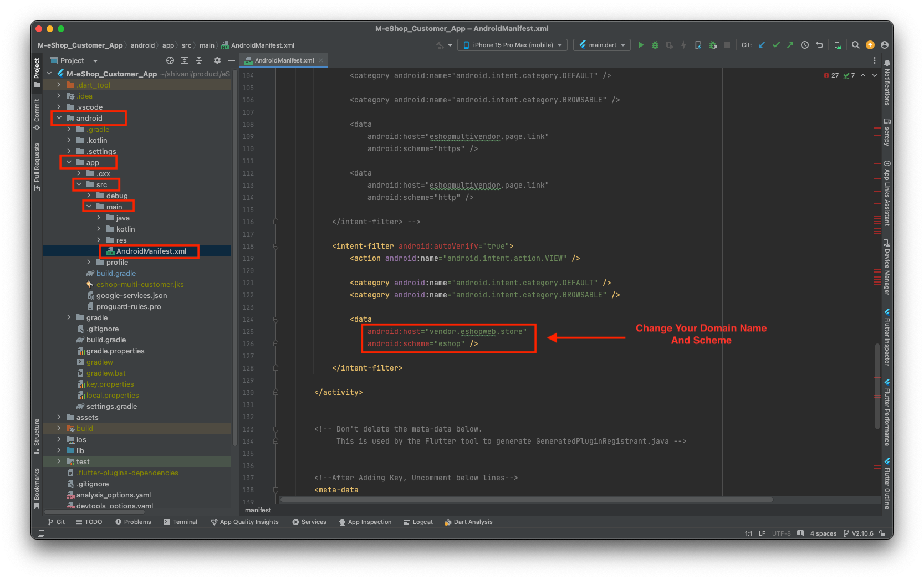Change file encoding via UTF-8 status entry
The height and width of the screenshot is (580, 924).
point(781,533)
